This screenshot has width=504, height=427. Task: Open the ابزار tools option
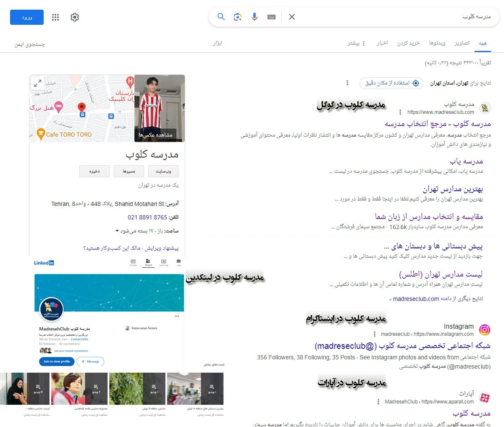(217, 43)
